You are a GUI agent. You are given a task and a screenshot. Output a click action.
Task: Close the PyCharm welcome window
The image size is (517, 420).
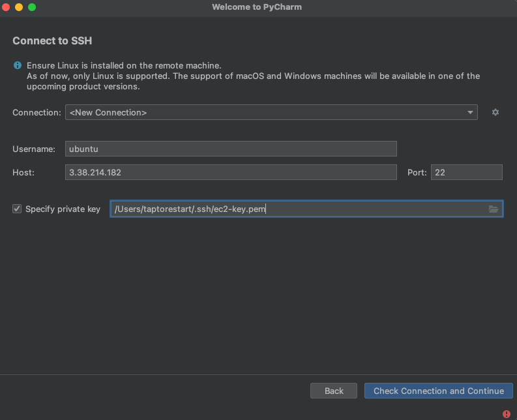6,7
